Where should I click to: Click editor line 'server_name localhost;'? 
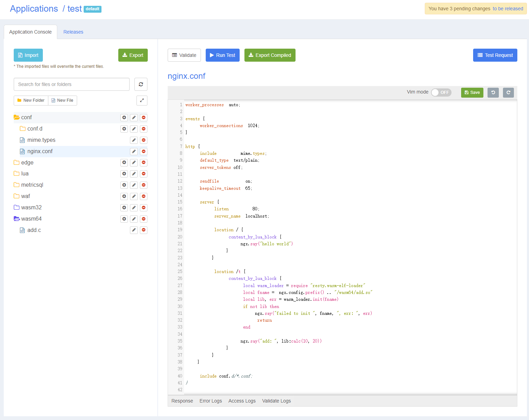242,216
